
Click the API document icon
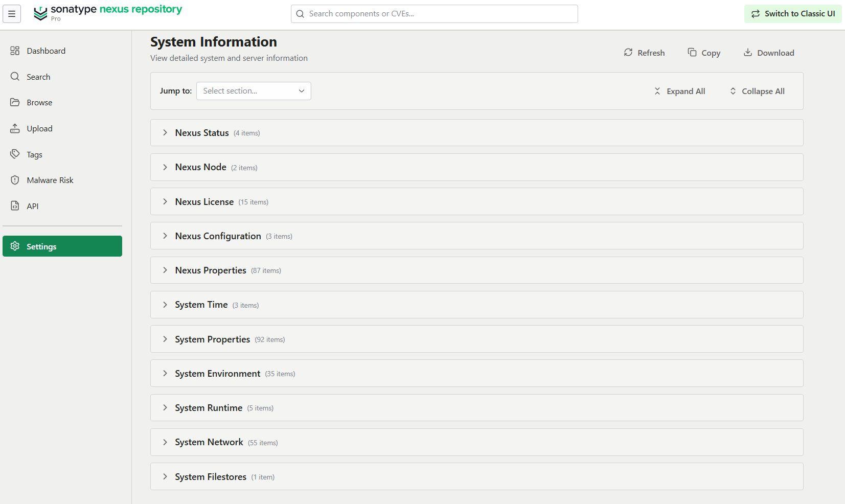15,205
